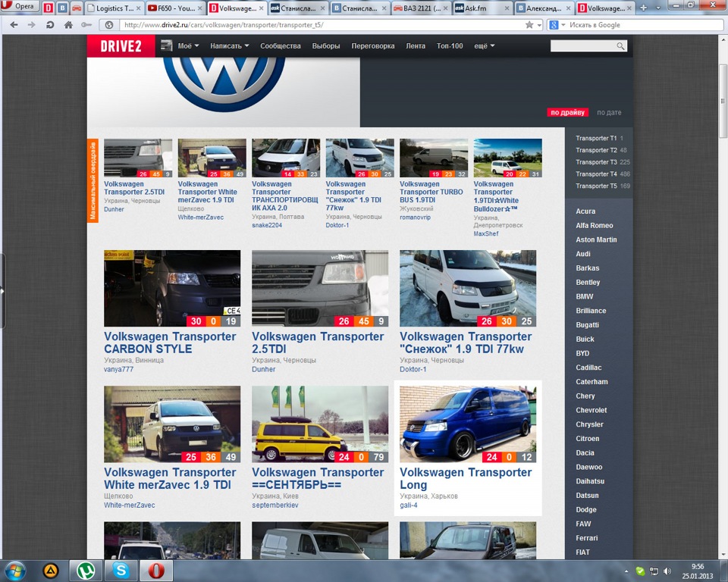Open Transporter T4 model list
Viewport: 728px width, 582px height.
click(596, 174)
